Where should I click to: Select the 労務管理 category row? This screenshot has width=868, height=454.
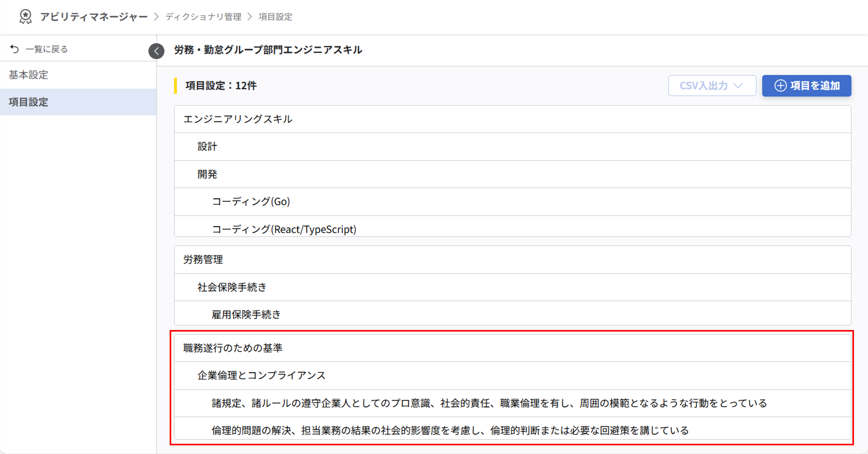[x=202, y=259]
